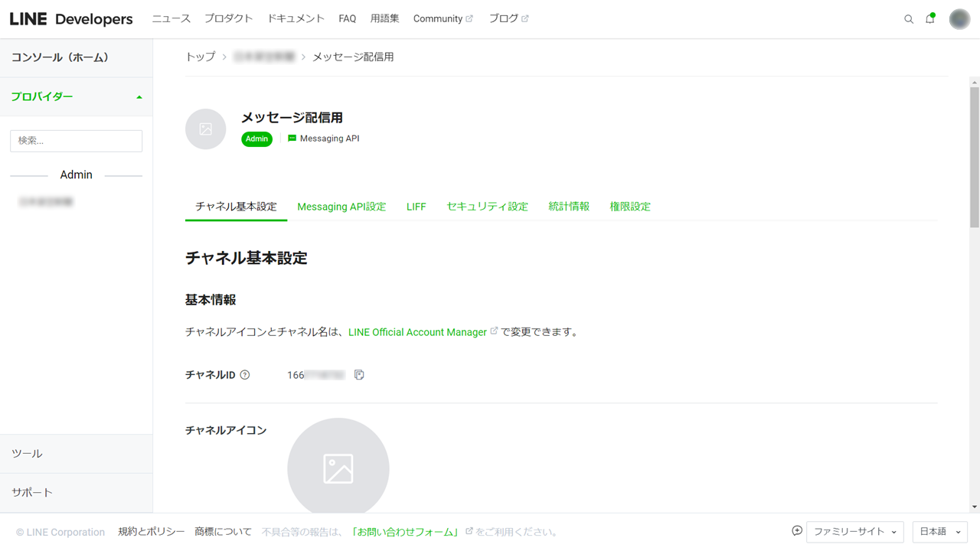
Task: Open the 日本語 language dropdown
Action: (x=940, y=532)
